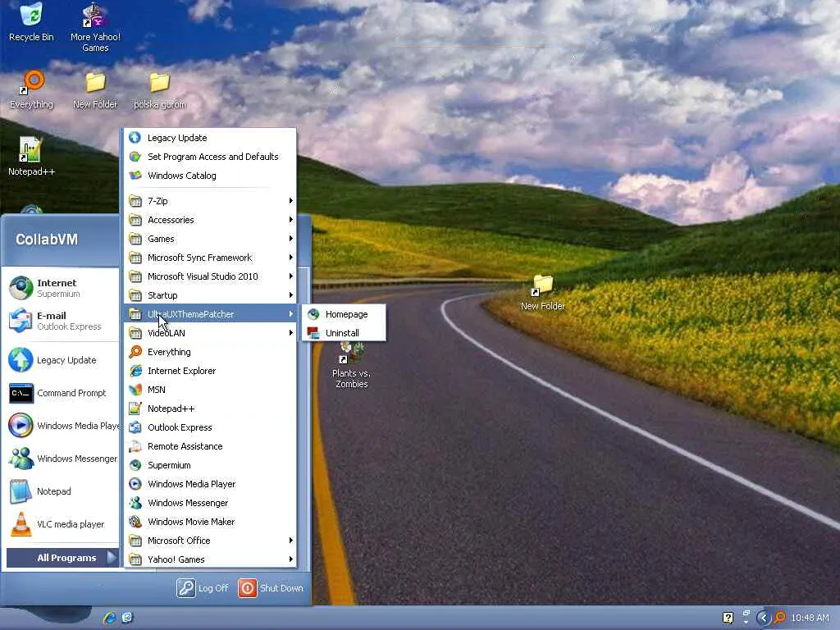Viewport: 840px width, 630px height.
Task: Launch Internet Explorer from All Programs
Action: 211,371
